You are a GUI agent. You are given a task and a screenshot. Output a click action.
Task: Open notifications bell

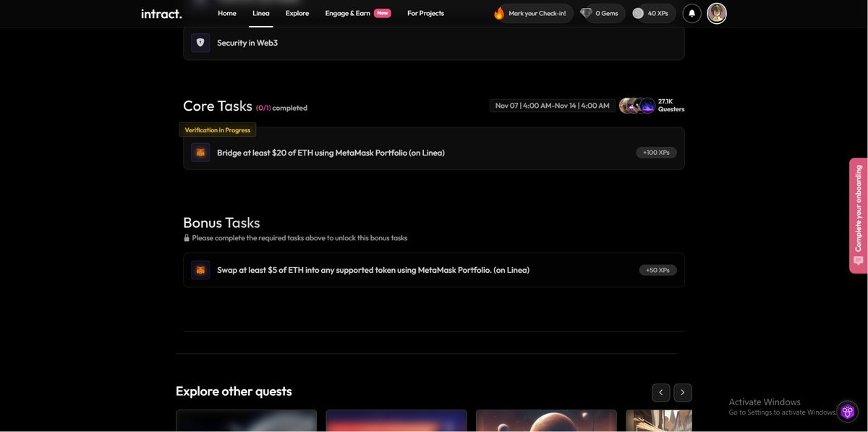[x=692, y=13]
